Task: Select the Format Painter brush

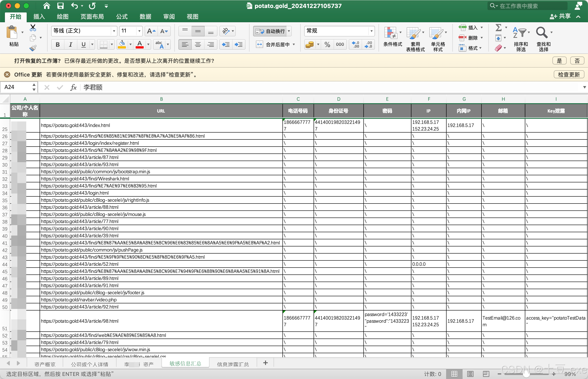Action: 33,48
